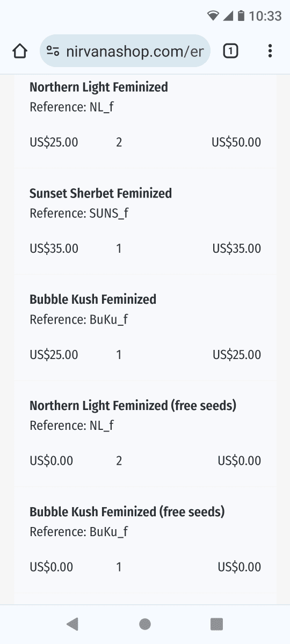Click the US$35.00 unit price of Sunset Sherbet
This screenshot has height=644, width=290.
click(54, 248)
